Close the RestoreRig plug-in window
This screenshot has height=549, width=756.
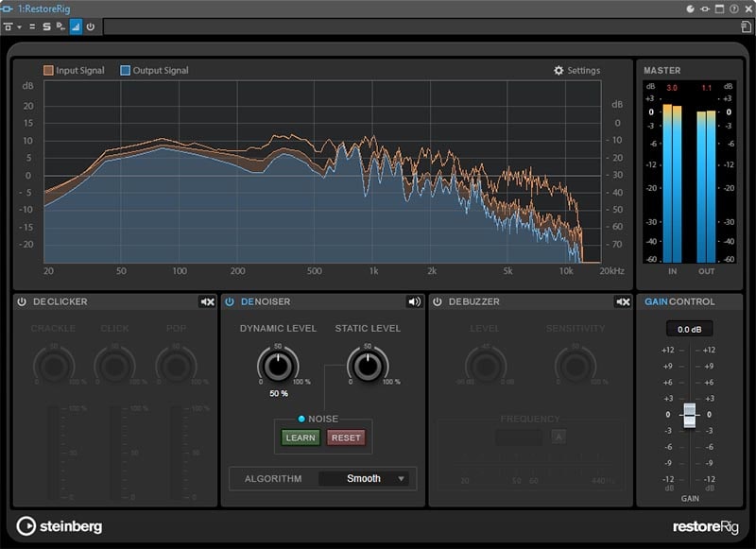click(748, 9)
